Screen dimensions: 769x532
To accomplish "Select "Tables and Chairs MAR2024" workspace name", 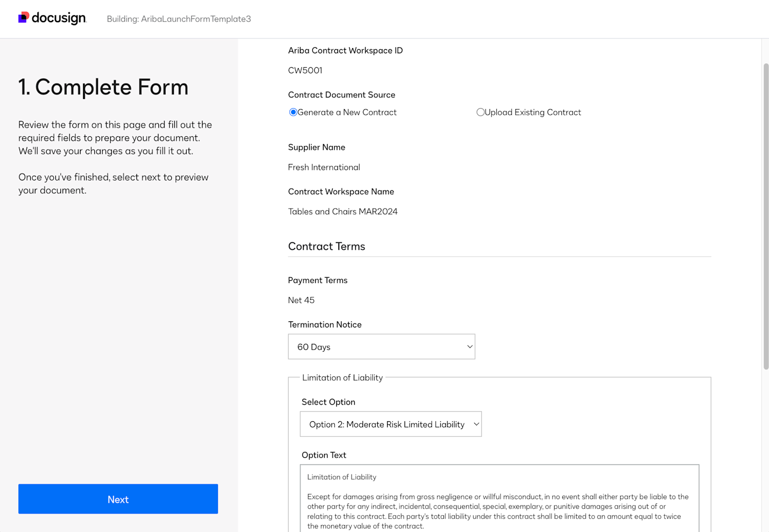I will click(x=342, y=211).
